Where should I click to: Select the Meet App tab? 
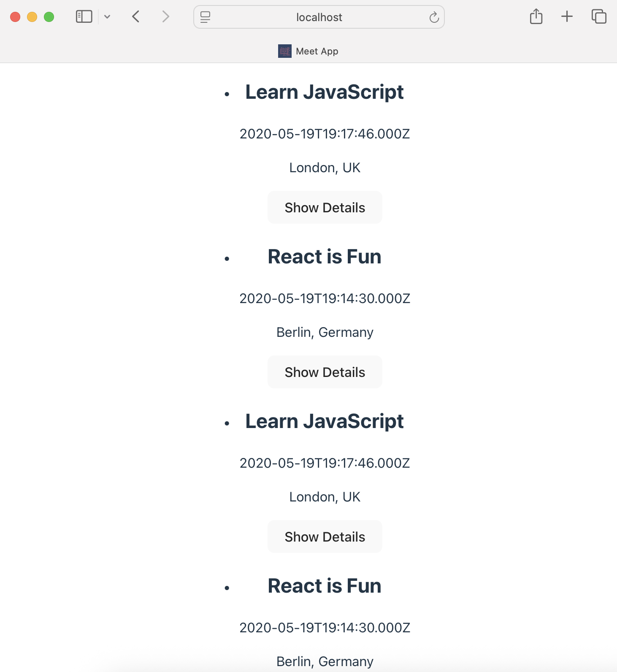coord(308,51)
